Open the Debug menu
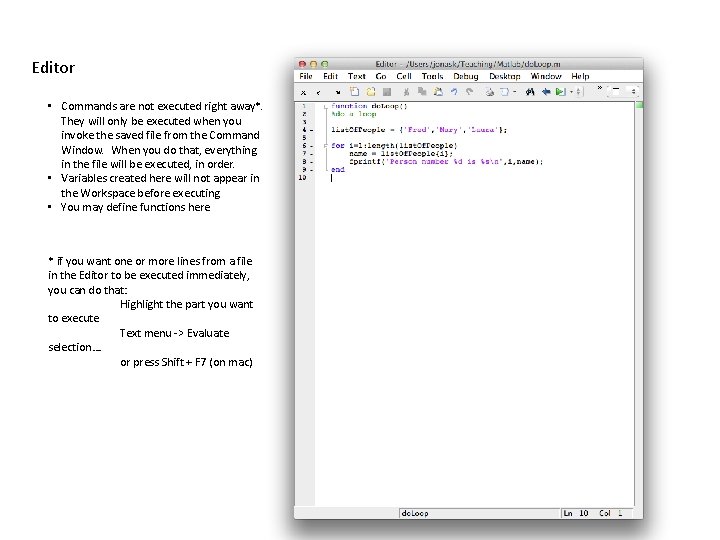 (x=466, y=76)
